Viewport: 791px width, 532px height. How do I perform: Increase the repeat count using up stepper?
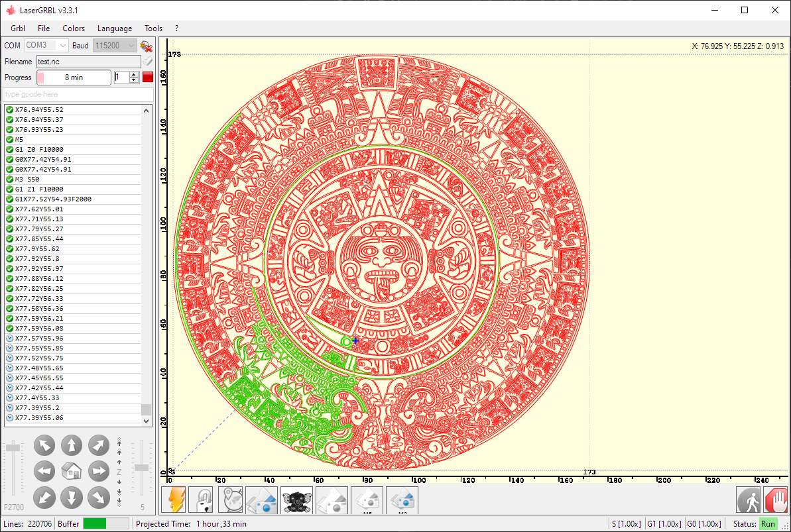tap(134, 74)
